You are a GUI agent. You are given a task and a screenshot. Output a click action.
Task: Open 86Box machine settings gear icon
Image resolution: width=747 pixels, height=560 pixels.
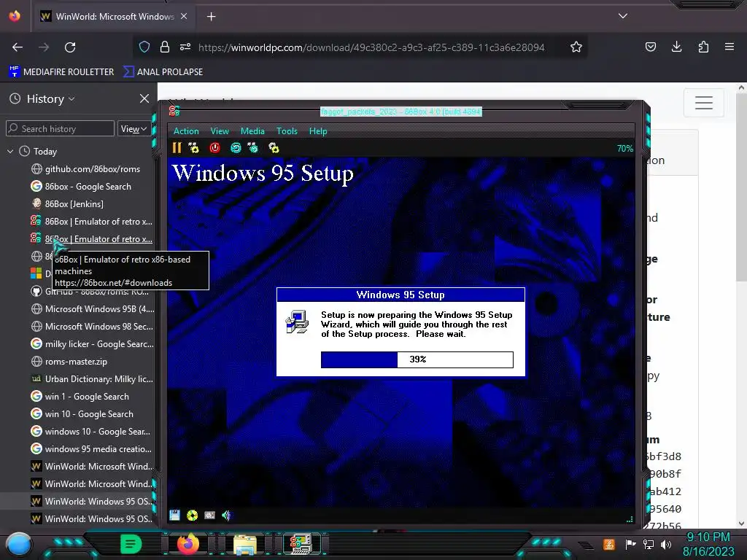coord(274,148)
